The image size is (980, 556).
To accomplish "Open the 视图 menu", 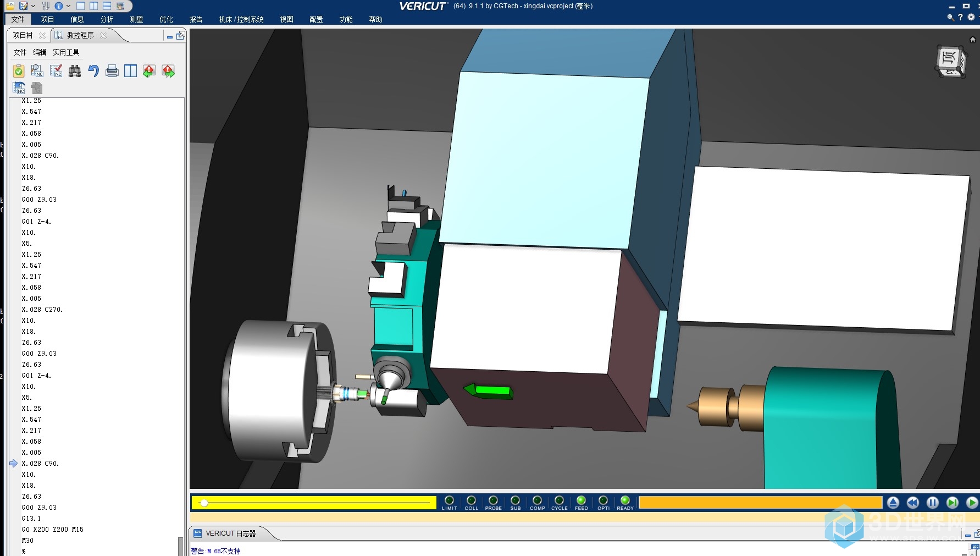I will coord(286,19).
